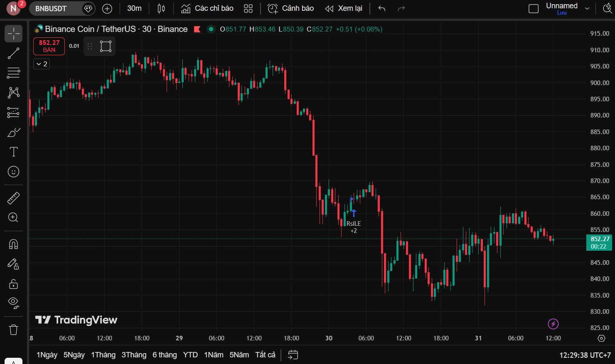Activate the zoom in tool
The image size is (615, 364).
tap(13, 217)
